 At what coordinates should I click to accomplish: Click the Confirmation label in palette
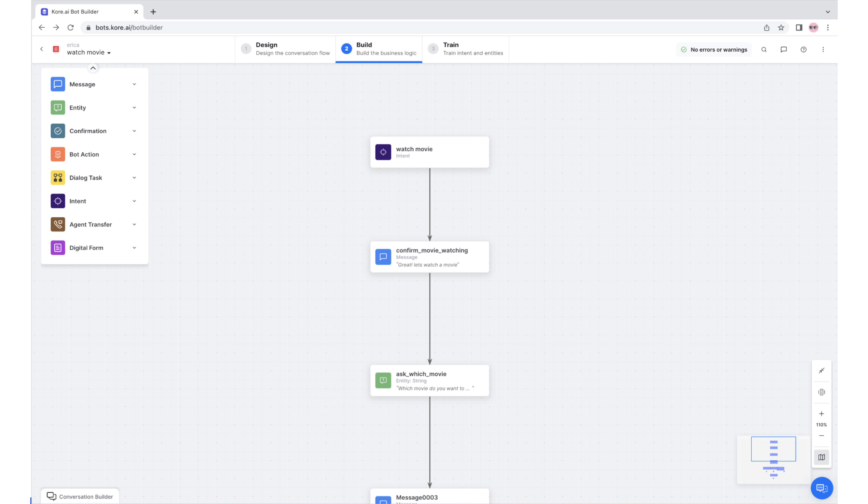pyautogui.click(x=88, y=131)
